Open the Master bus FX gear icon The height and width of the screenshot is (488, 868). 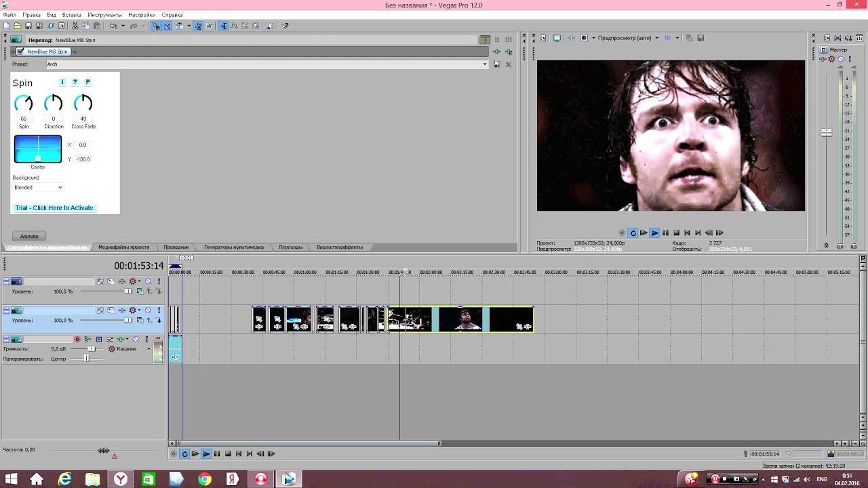(x=831, y=59)
